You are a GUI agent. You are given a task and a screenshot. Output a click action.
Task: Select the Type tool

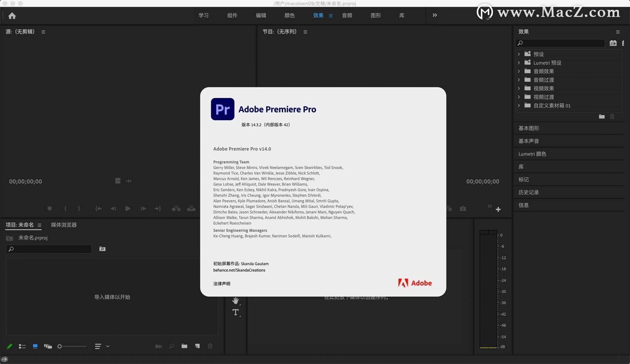point(236,312)
